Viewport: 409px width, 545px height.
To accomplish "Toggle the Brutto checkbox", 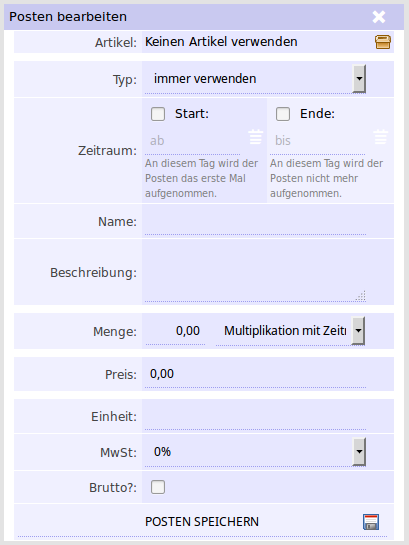I will (158, 487).
